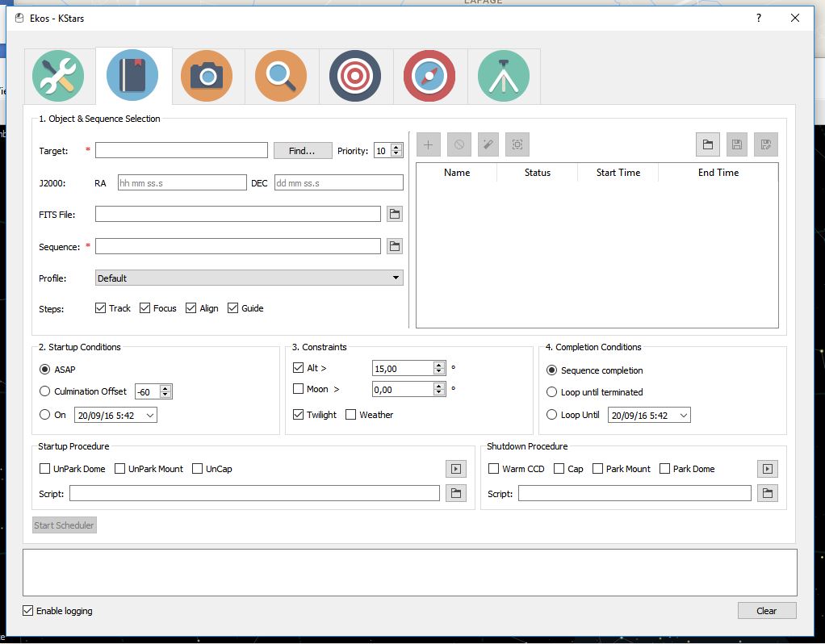The image size is (825, 644).
Task: Select Sequence completion radio button
Action: coord(551,370)
